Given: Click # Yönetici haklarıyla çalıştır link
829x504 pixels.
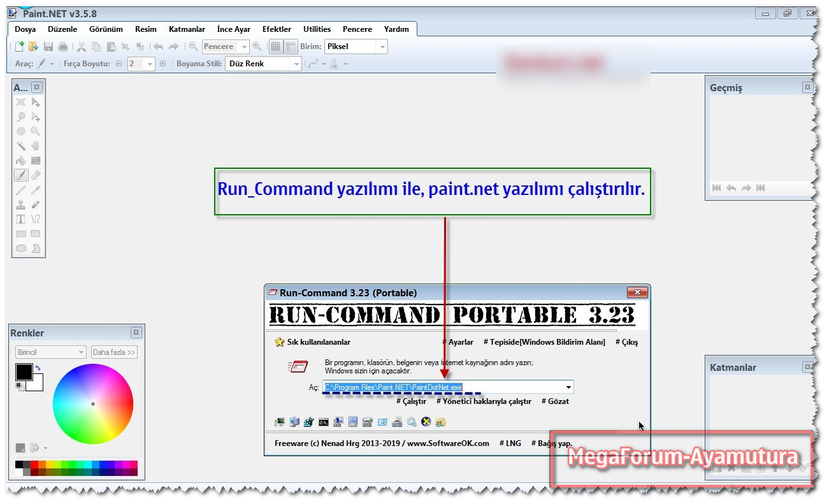Looking at the screenshot, I should (484, 401).
